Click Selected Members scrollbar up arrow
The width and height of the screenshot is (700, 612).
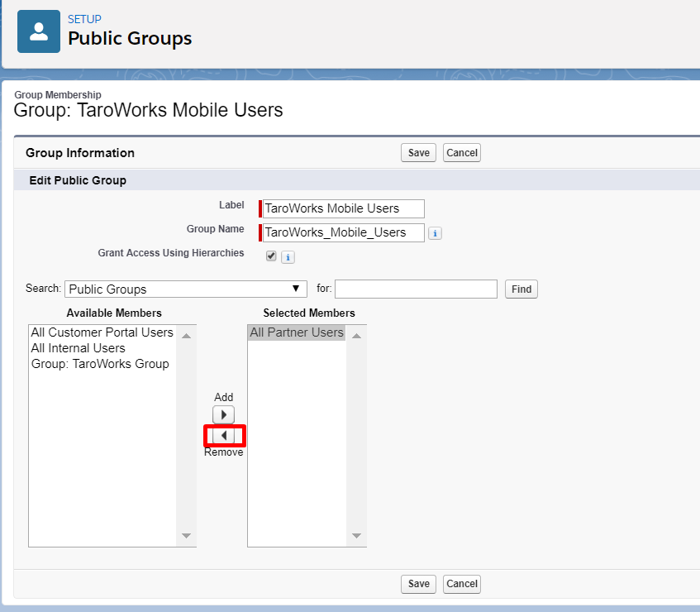click(356, 336)
